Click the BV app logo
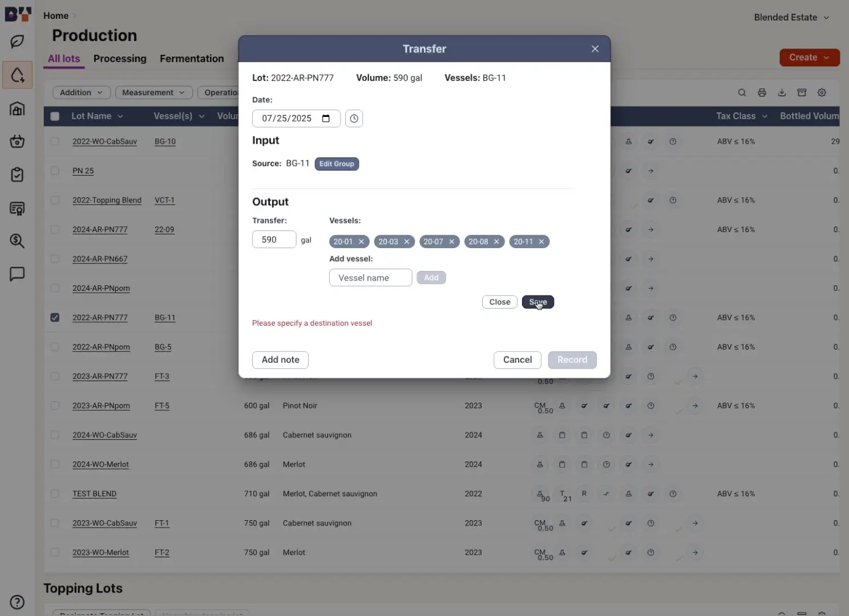Viewport: 849px width, 616px height. point(18,14)
